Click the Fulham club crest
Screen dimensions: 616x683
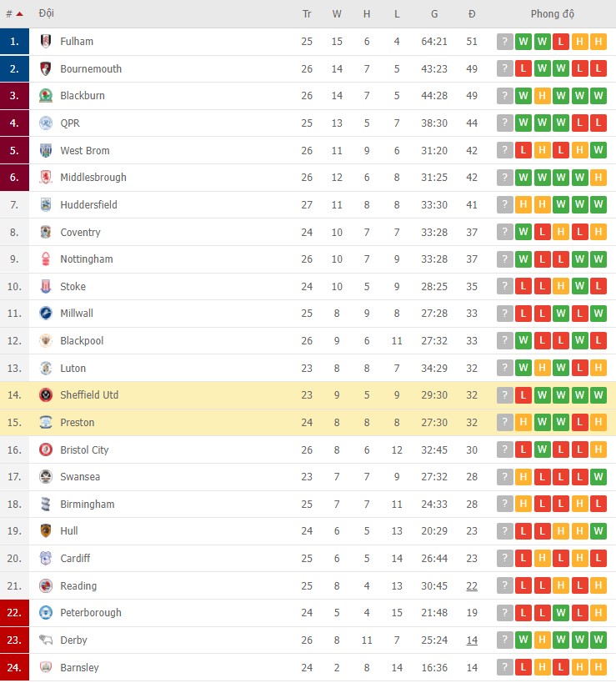click(x=45, y=41)
